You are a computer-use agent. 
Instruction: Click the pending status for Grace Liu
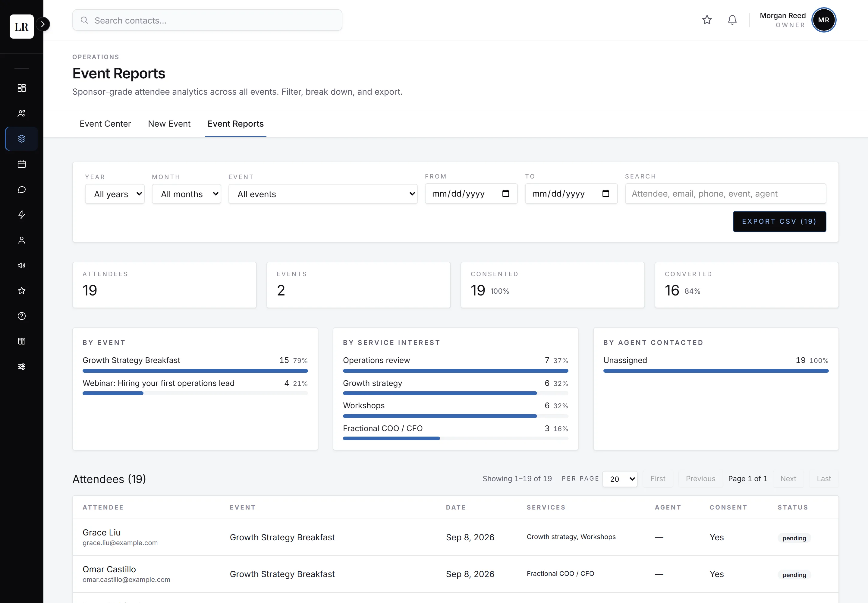[x=794, y=538]
